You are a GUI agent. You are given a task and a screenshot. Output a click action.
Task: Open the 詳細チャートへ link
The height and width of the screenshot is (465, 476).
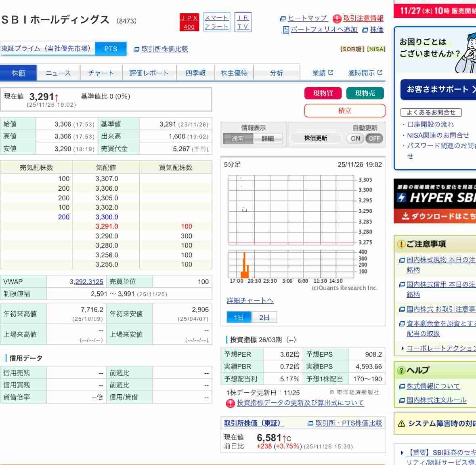coord(250,301)
